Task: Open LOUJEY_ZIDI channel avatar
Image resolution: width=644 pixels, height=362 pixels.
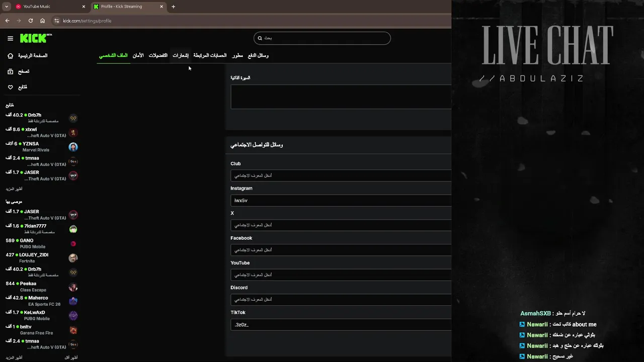Action: (73, 258)
